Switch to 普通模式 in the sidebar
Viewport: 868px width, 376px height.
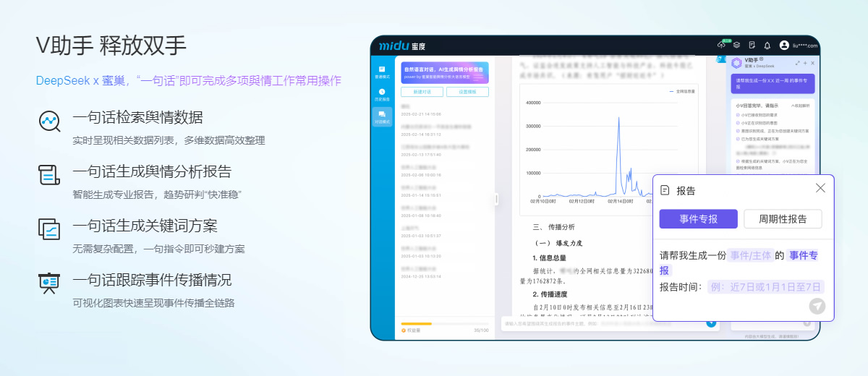coord(382,72)
